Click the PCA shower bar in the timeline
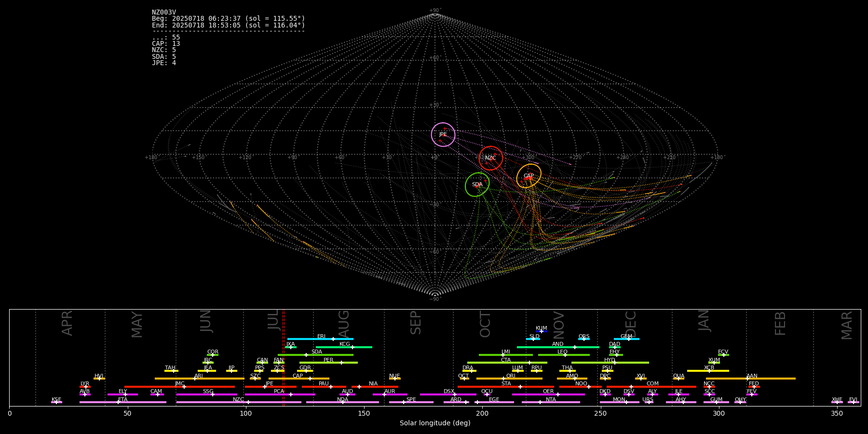Viewport: 868px width, 434px height. (x=280, y=394)
